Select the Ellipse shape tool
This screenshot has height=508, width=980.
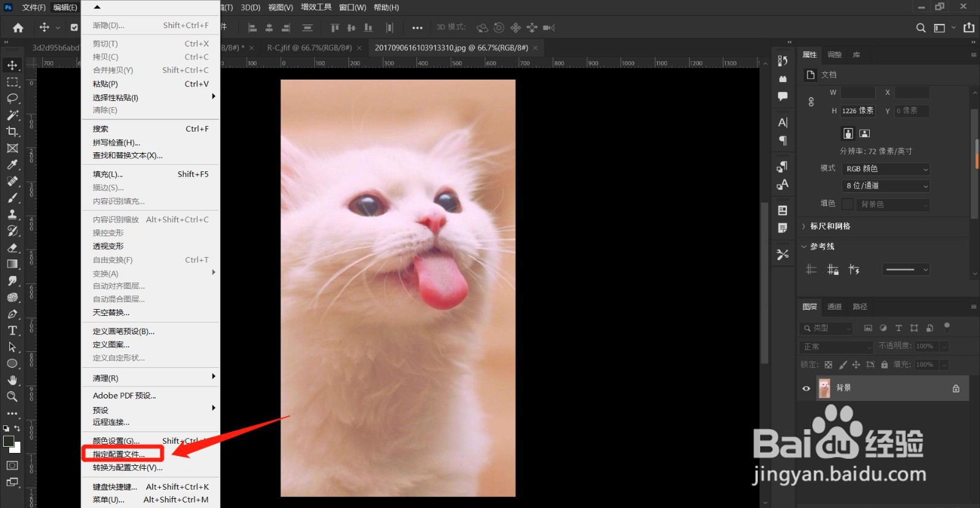[x=12, y=364]
